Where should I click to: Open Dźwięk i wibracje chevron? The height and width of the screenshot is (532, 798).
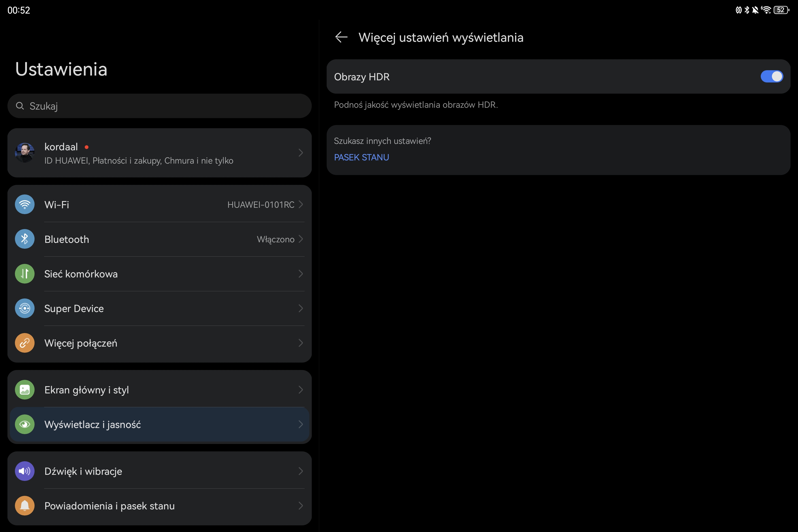click(x=301, y=471)
